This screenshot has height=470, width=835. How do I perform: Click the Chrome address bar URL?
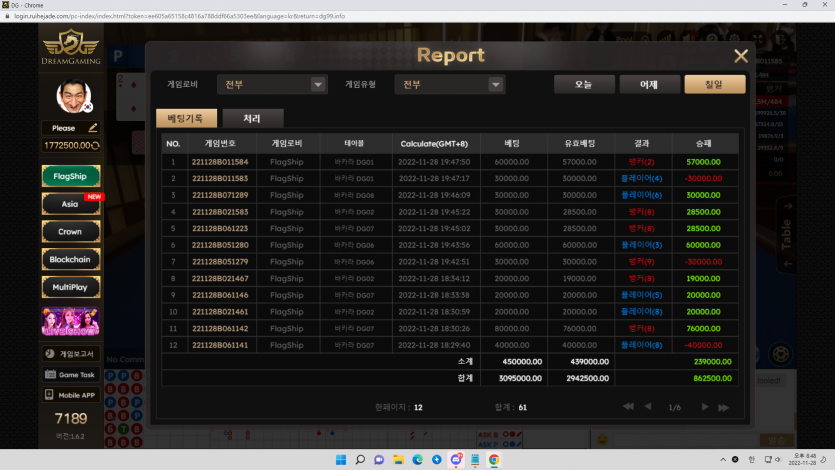coord(179,16)
